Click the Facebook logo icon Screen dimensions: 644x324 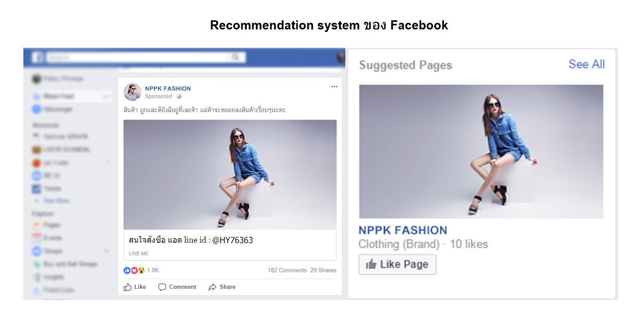[x=38, y=57]
